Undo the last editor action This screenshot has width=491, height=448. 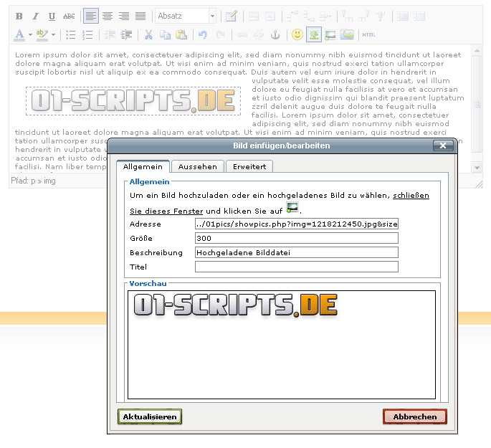tap(203, 34)
